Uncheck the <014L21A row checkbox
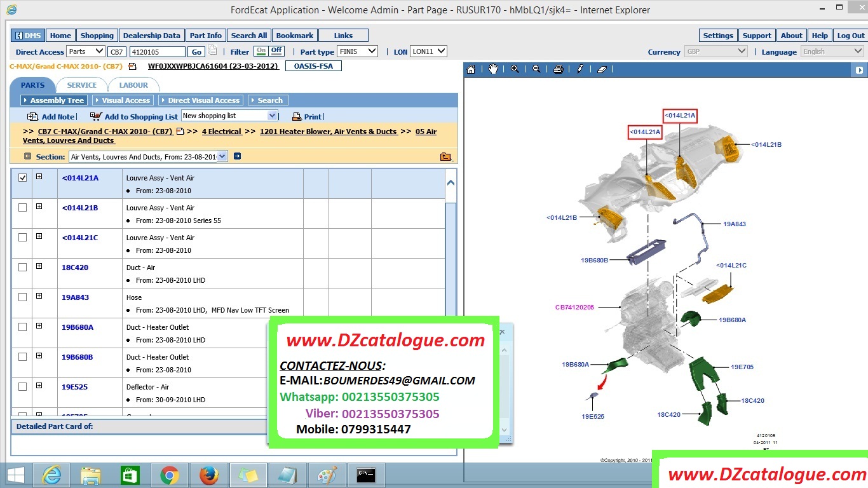 point(23,178)
